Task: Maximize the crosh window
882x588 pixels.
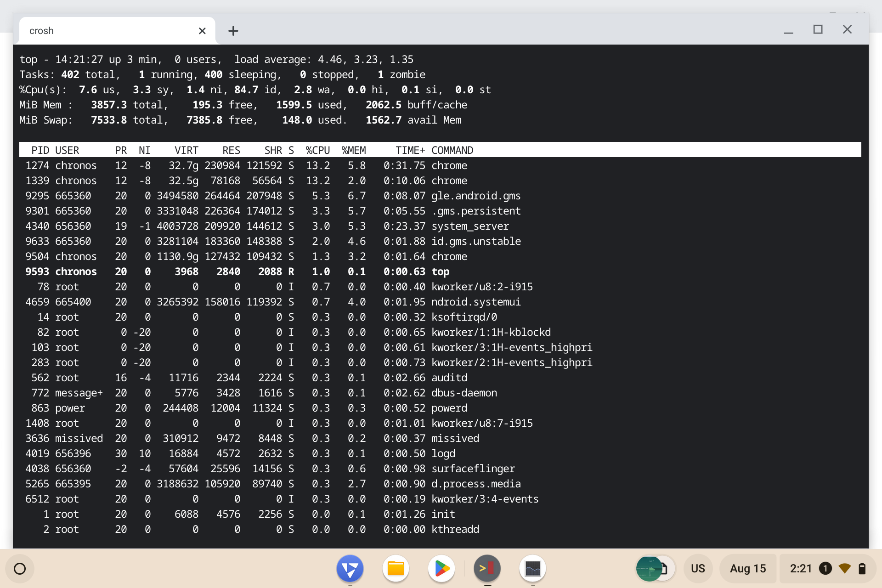Action: 818,30
